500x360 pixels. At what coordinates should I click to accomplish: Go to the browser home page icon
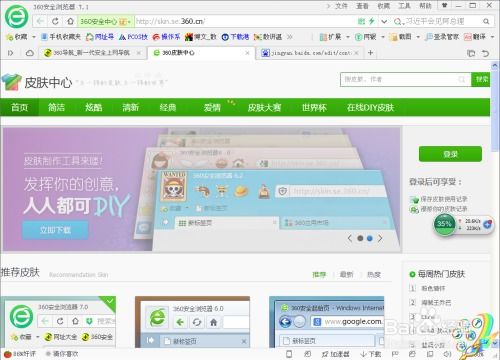pyautogui.click(x=70, y=22)
